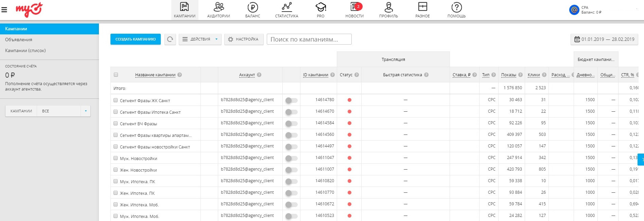The height and width of the screenshot is (221, 644).
Task: Toggle campaign 14614780 on/off switch
Action: tap(291, 100)
